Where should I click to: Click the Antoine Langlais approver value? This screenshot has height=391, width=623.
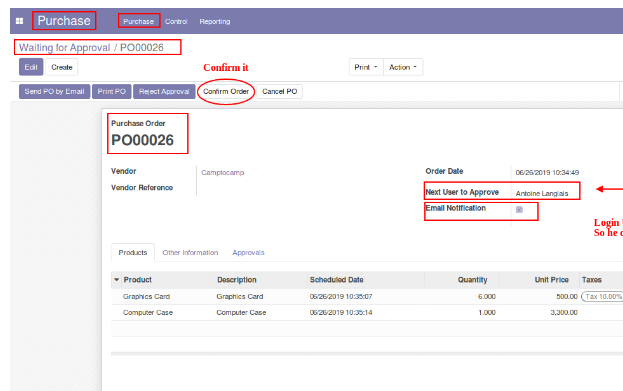click(542, 194)
